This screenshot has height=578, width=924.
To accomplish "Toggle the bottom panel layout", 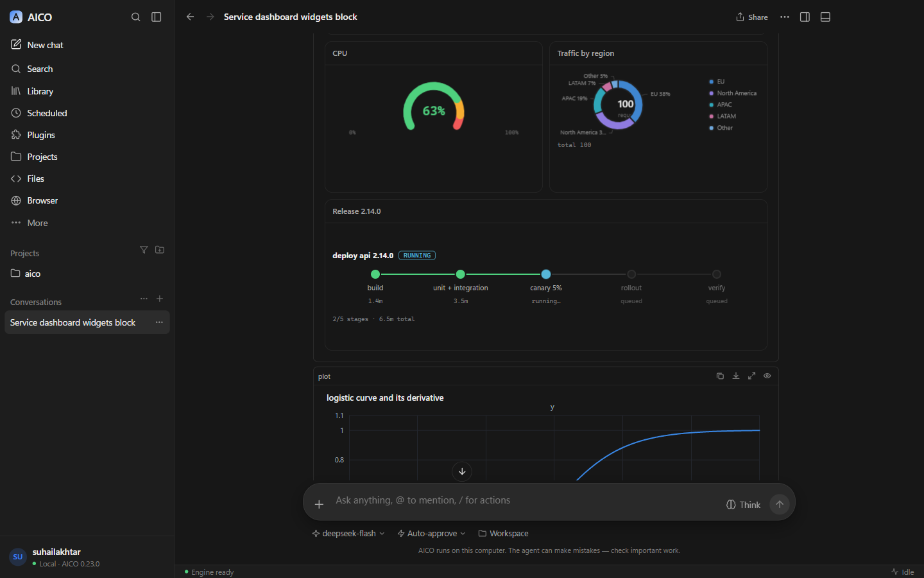I will [825, 17].
